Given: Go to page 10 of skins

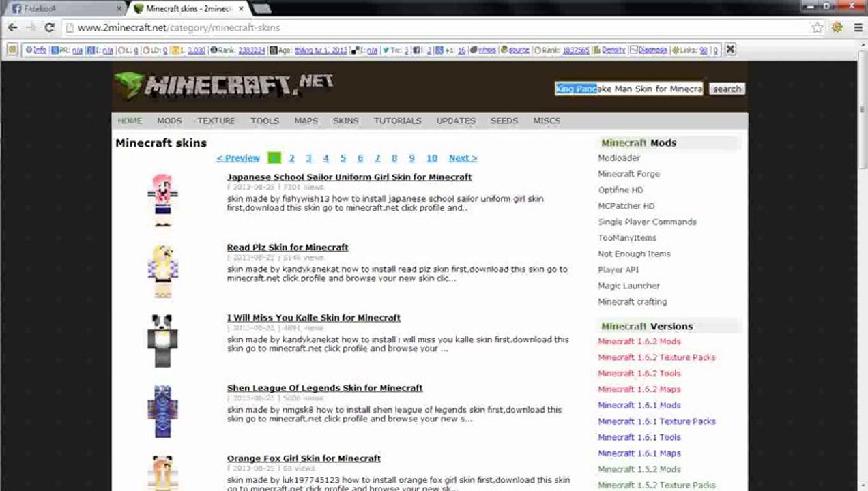Looking at the screenshot, I should coord(432,158).
